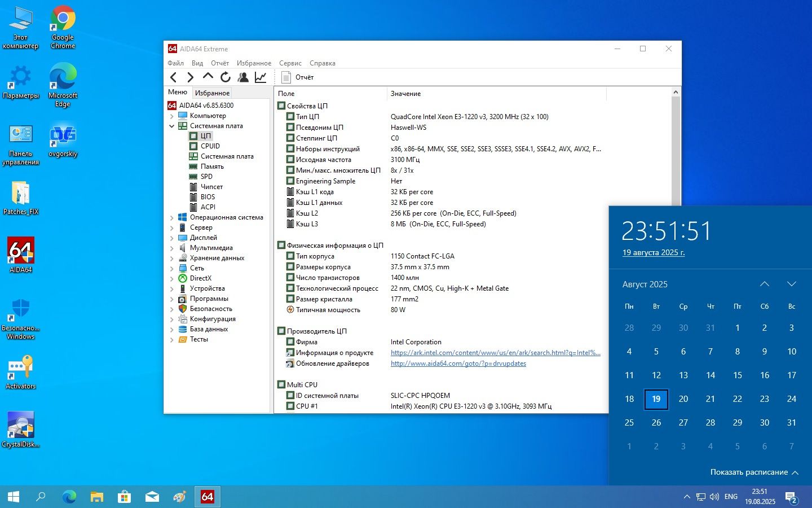Viewport: 812px width, 508px height.
Task: Select August 26 in the calendar
Action: (656, 423)
